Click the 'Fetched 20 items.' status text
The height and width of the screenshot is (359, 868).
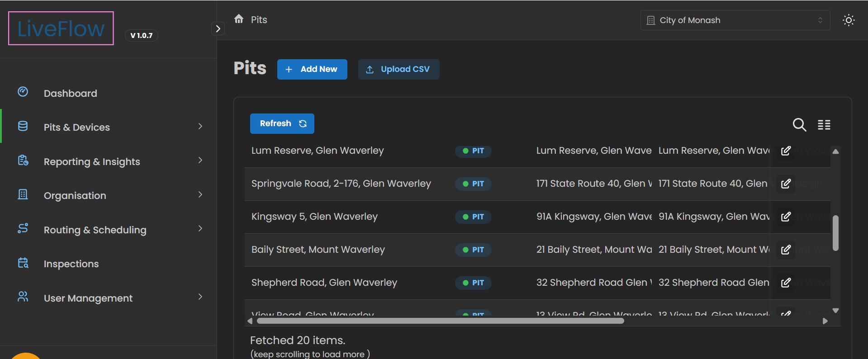click(298, 340)
